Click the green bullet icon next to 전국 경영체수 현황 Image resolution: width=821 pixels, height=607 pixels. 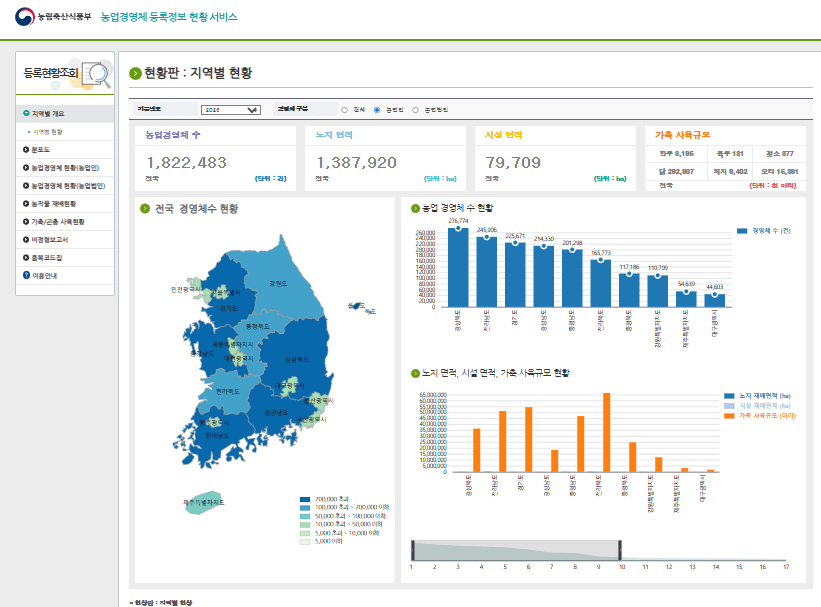click(x=145, y=208)
